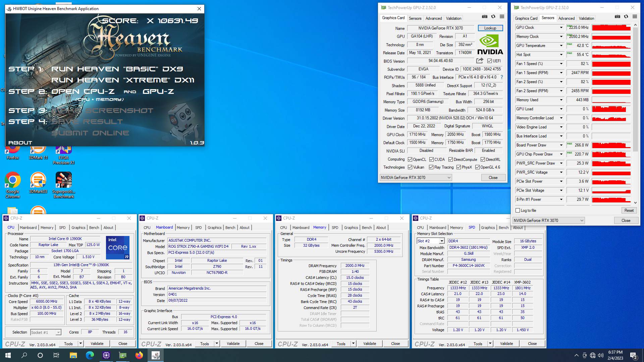Open Microsoft Edge from the taskbar
This screenshot has height=362, width=644.
coord(90,355)
